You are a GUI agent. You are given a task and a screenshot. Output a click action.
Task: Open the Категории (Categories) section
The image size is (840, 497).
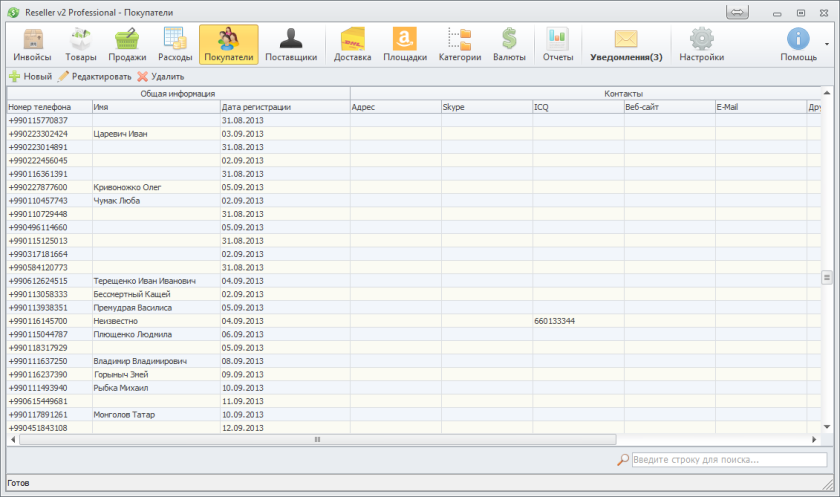coord(460,45)
